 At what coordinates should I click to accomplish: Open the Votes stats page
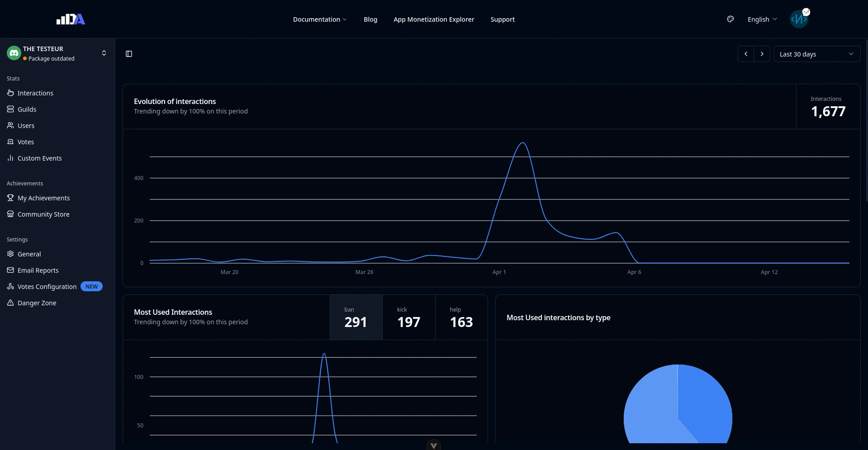coord(25,142)
